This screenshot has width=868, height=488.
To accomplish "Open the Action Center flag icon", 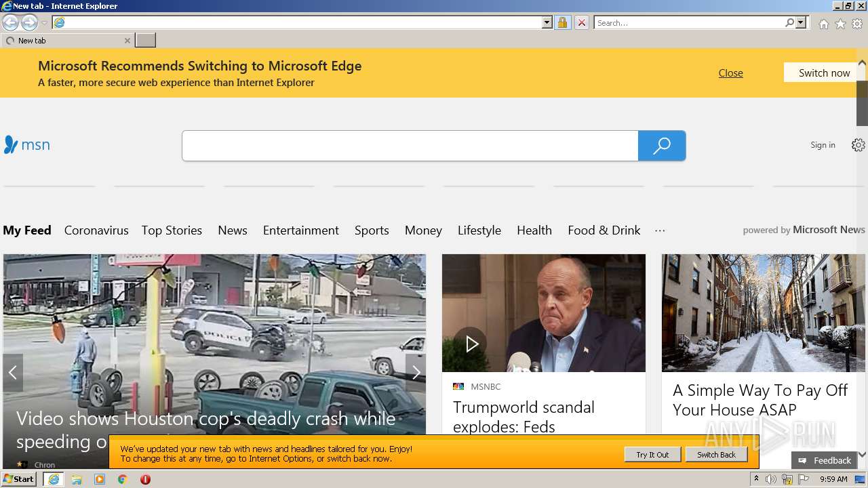I will [804, 479].
